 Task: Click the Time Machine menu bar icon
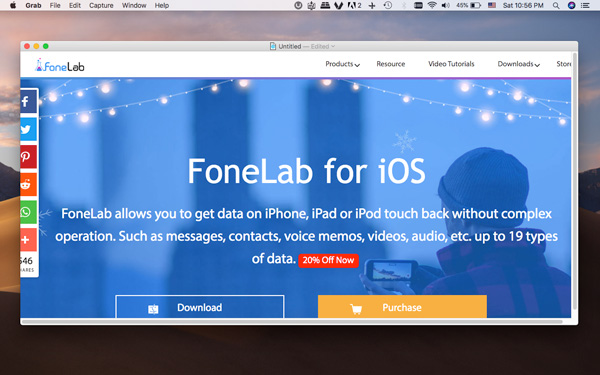click(388, 5)
